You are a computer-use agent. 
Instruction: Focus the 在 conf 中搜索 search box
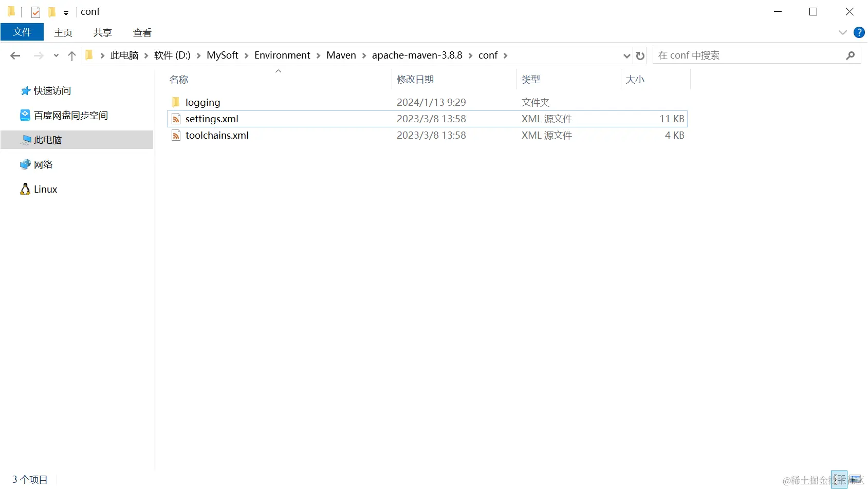coord(756,55)
